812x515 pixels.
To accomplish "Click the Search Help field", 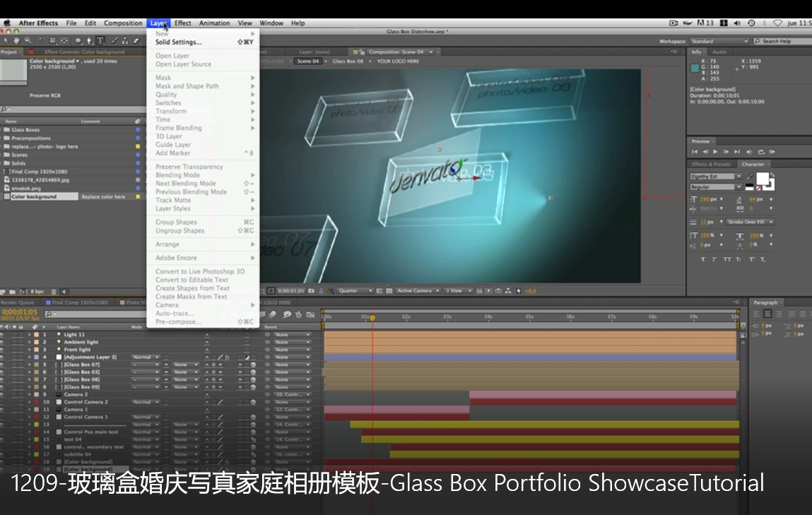I will click(x=783, y=41).
